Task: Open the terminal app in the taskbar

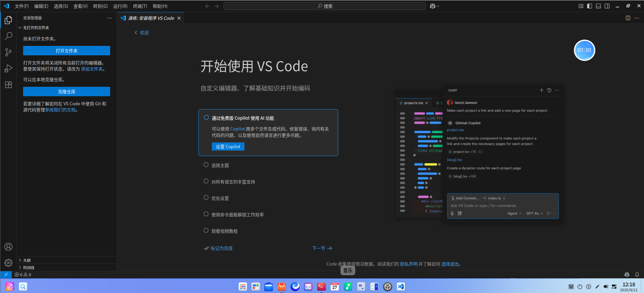Action: 321,286
